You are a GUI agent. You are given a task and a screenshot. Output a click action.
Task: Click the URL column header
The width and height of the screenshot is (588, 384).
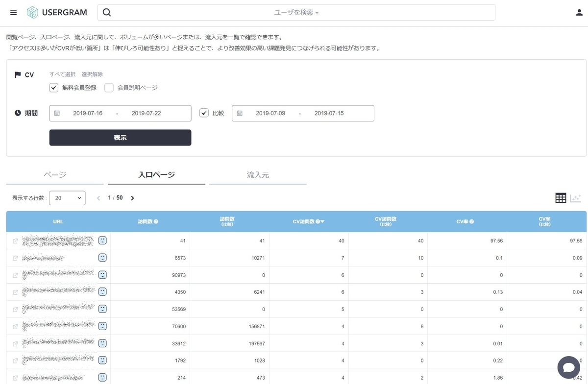pos(58,221)
